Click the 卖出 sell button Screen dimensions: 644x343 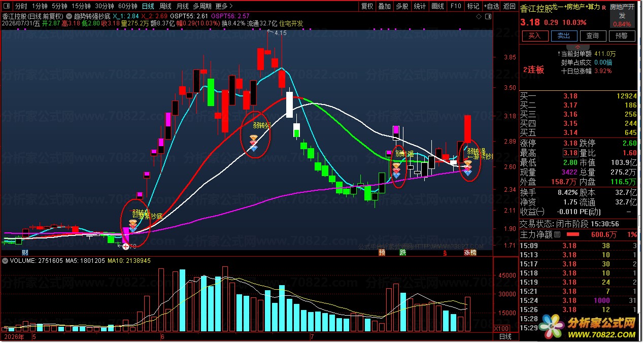(564, 36)
